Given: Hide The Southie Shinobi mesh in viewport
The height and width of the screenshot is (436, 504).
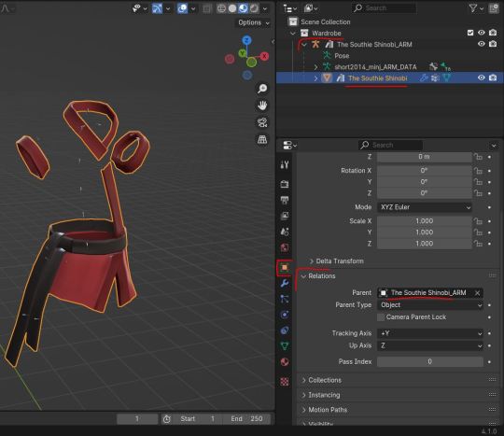Looking at the screenshot, I should click(482, 77).
